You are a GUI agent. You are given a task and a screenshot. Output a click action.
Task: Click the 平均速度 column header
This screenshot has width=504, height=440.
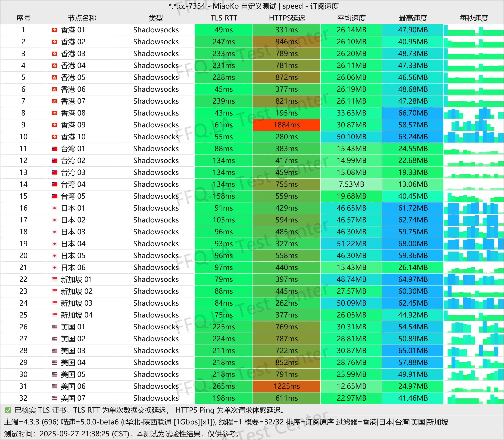coord(351,18)
